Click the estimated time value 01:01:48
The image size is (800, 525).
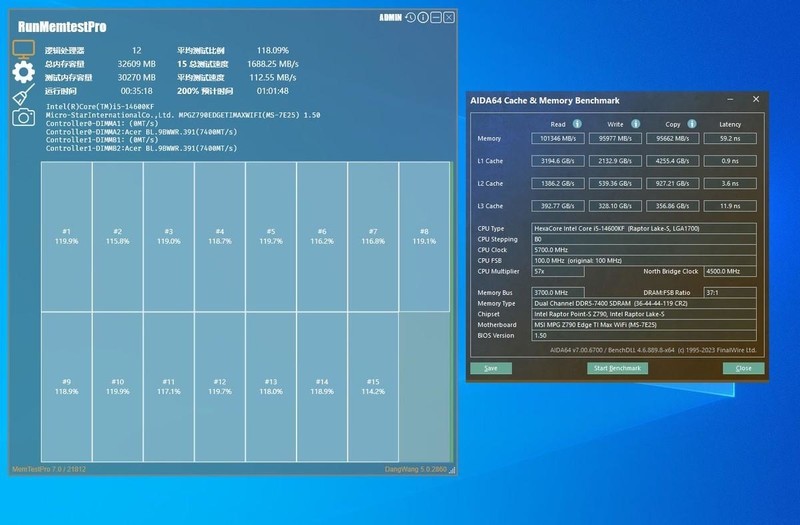[x=272, y=91]
